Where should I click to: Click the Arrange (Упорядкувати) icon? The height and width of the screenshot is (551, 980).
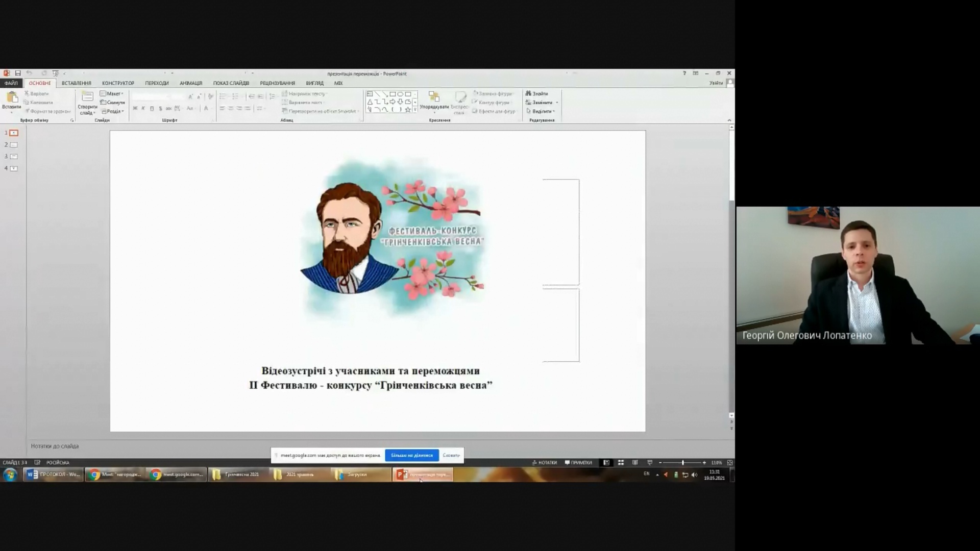point(434,97)
